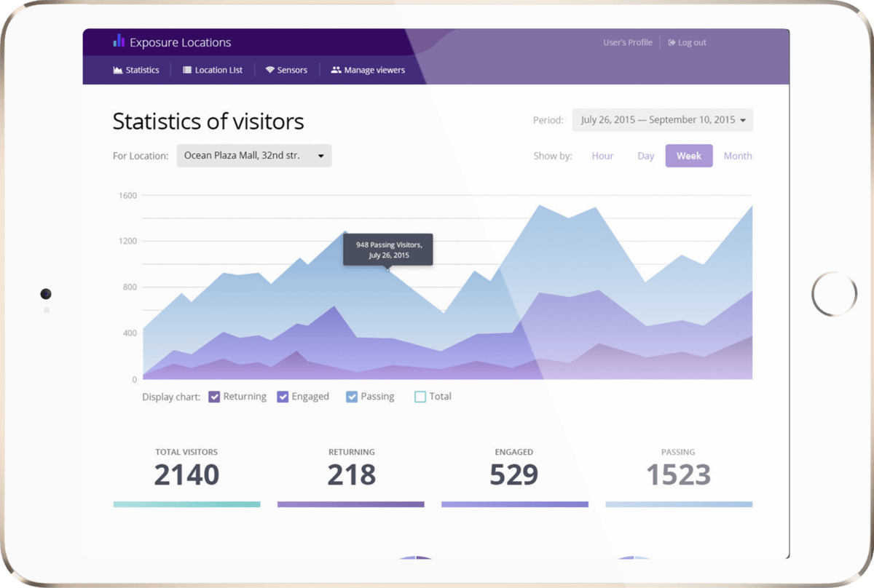Click the Manage viewers people icon
The image size is (874, 588).
coord(336,71)
